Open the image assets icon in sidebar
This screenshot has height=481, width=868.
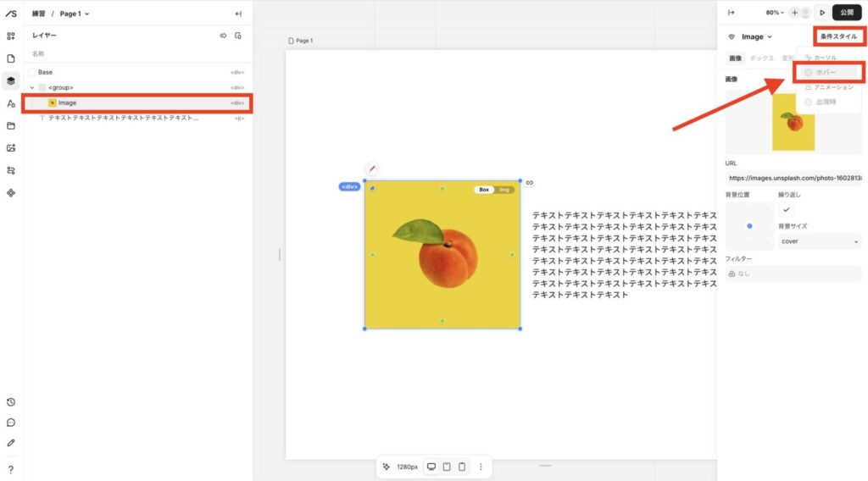coord(11,148)
